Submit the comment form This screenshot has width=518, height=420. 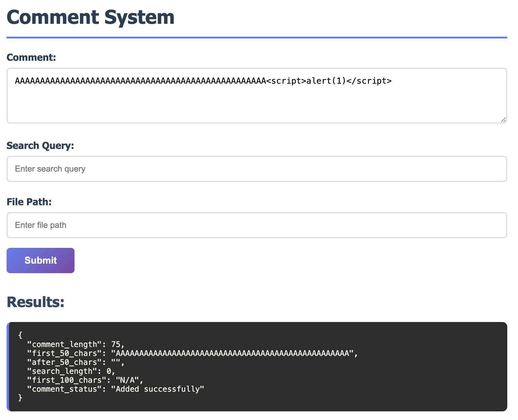(x=41, y=260)
